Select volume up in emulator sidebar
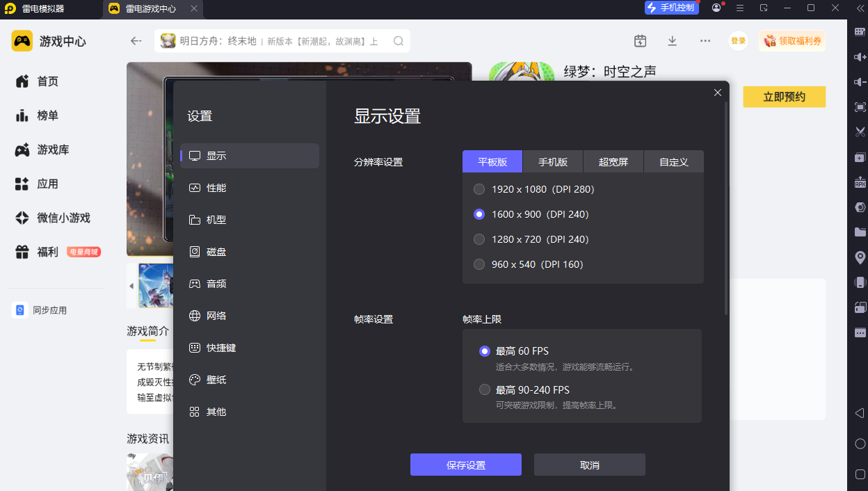This screenshot has height=491, width=868. click(860, 56)
